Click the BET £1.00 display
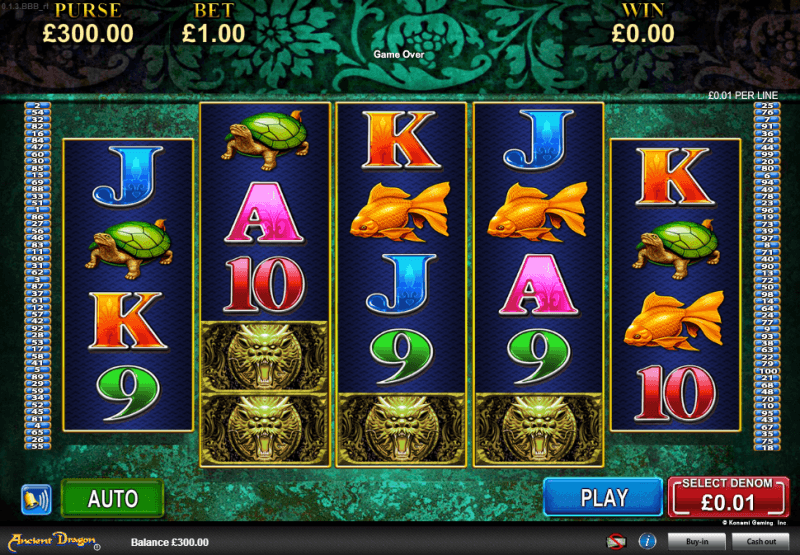800x555 pixels. [213, 24]
